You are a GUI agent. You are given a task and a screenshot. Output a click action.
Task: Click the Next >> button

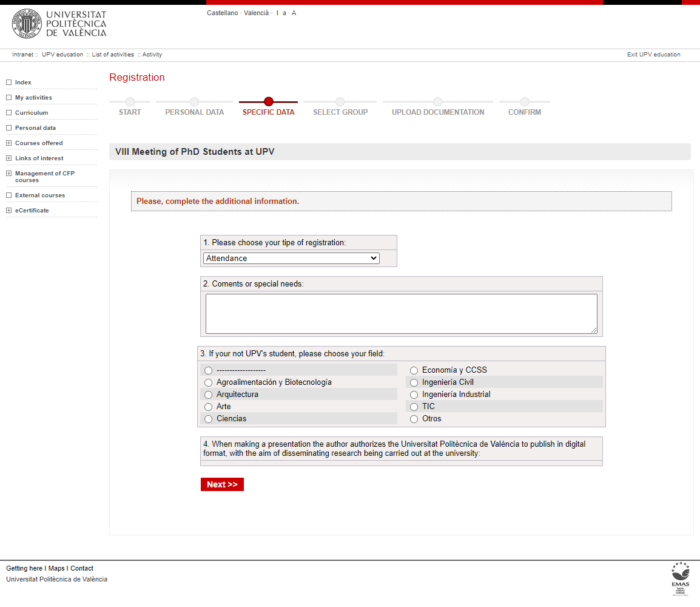(222, 484)
